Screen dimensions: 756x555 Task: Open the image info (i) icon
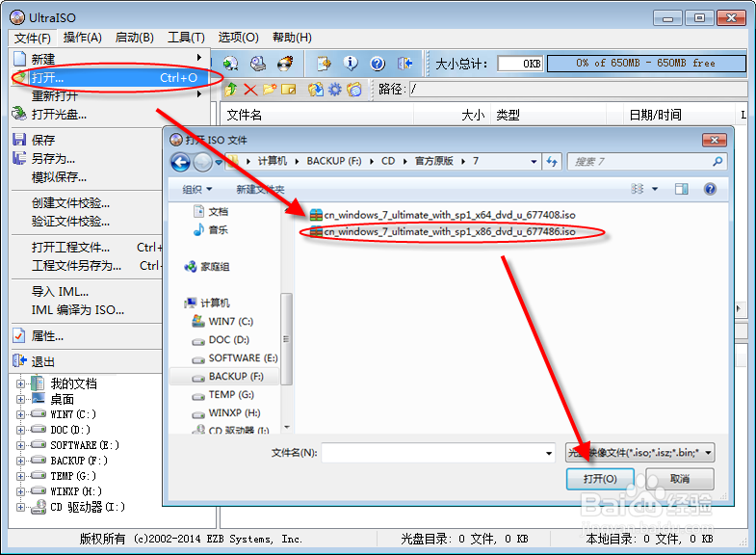[351, 64]
